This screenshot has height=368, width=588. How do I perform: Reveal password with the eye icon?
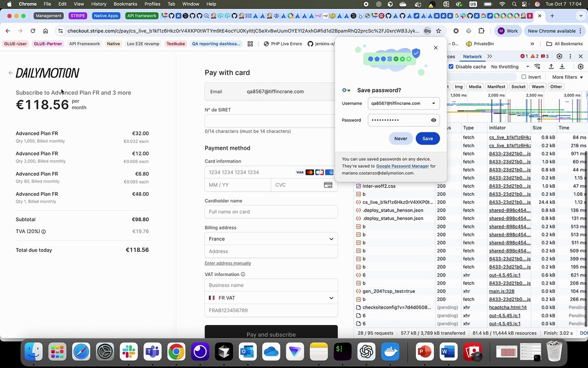(x=433, y=120)
